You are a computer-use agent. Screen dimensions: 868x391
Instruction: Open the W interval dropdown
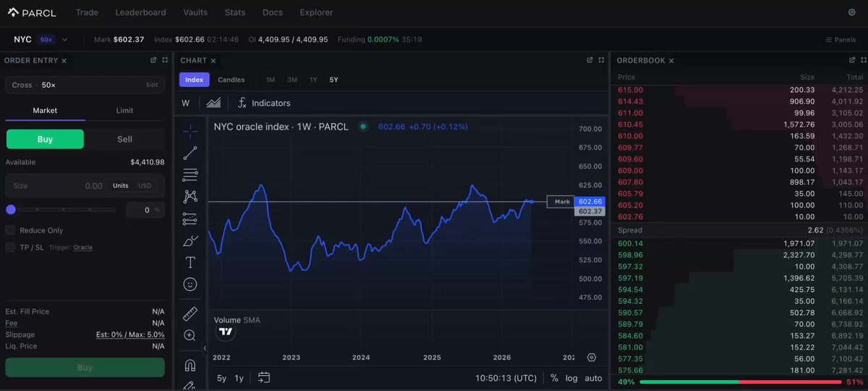tap(186, 103)
